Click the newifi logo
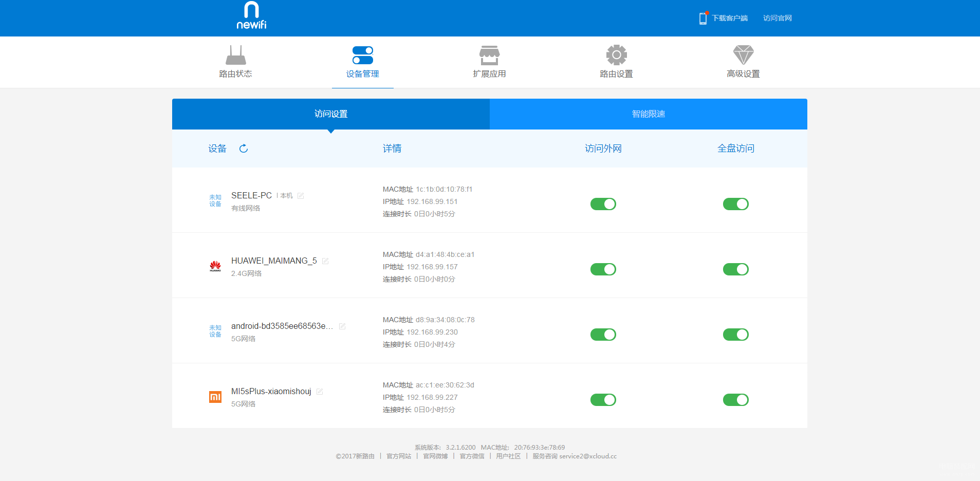 click(251, 15)
